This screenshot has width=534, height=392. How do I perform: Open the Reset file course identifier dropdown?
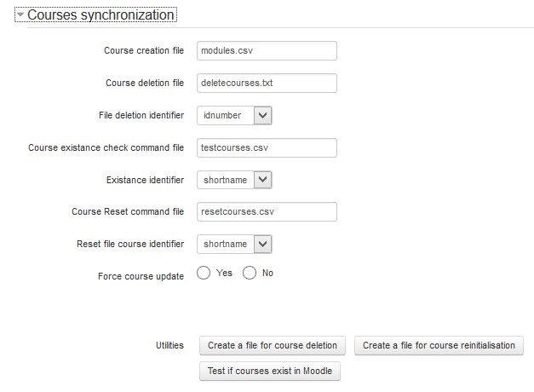click(234, 244)
